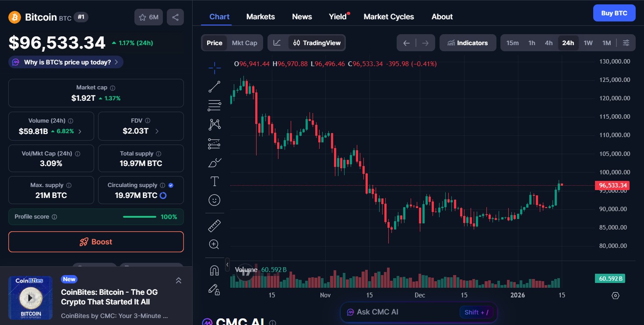Screen dimensions: 644x325
Task: Select the crosshair cursor tool
Action: [x=214, y=68]
